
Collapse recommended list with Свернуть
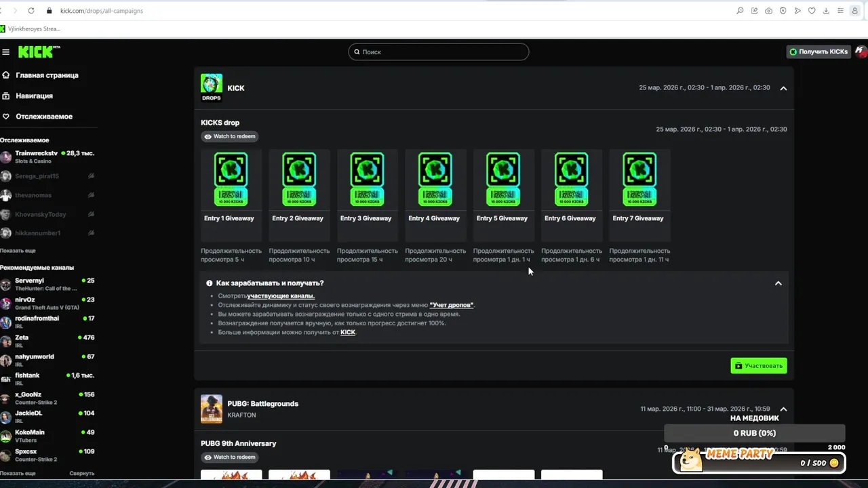(82, 473)
